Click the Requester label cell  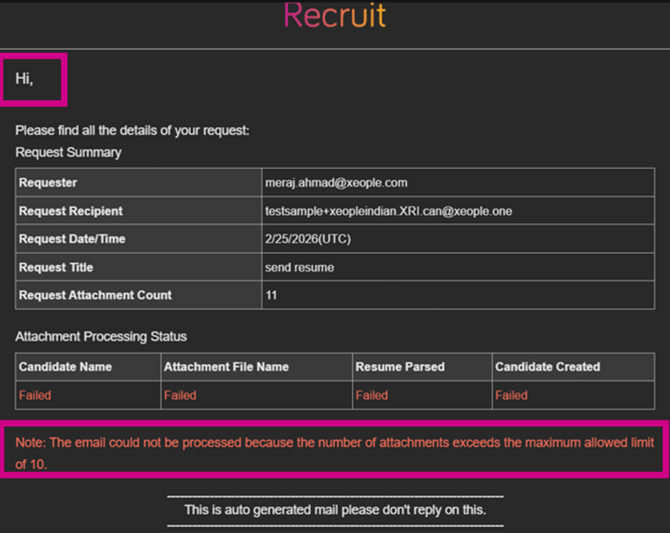(x=48, y=183)
